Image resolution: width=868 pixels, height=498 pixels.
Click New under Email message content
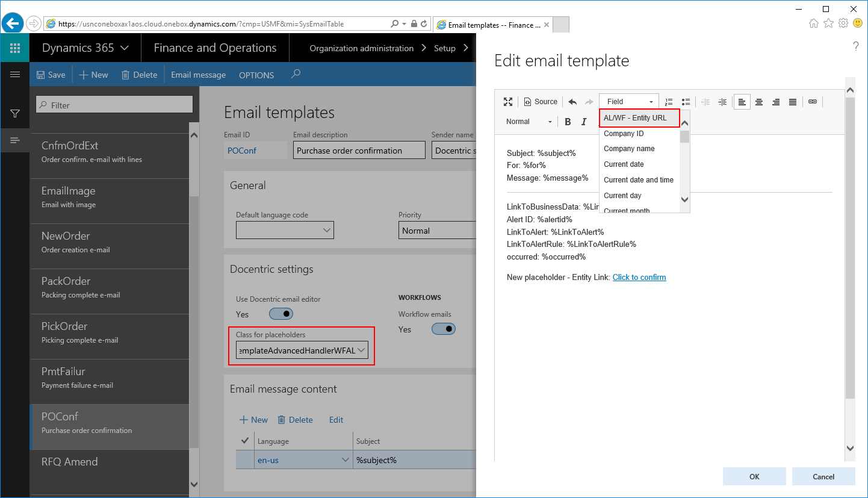(253, 420)
